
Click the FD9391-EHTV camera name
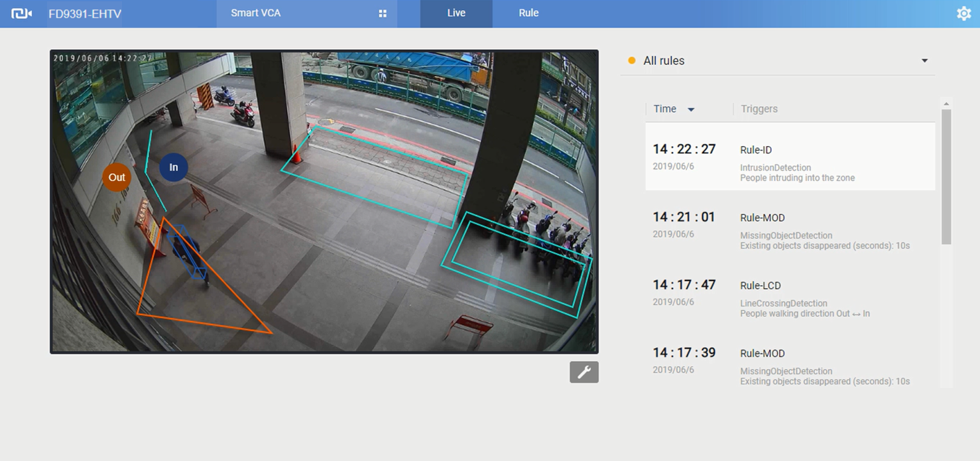click(85, 13)
